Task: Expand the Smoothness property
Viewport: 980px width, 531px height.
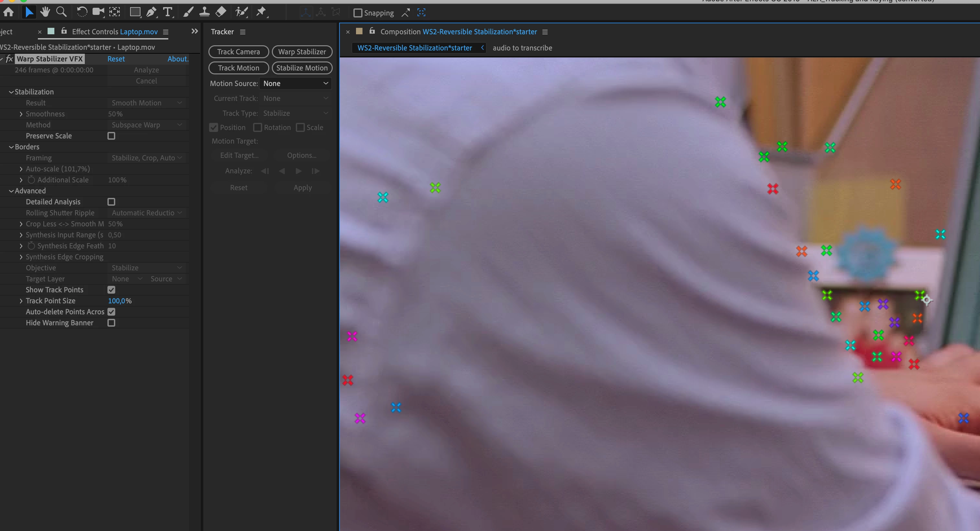Action: coord(21,114)
